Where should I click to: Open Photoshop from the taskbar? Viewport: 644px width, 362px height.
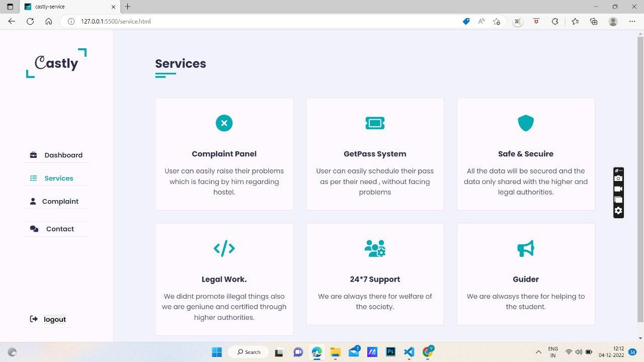pyautogui.click(x=390, y=352)
